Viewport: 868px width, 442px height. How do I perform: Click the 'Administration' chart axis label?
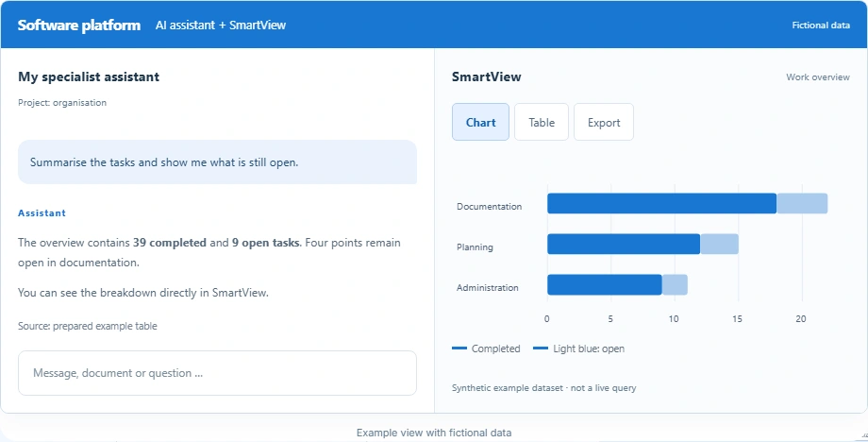pos(487,287)
